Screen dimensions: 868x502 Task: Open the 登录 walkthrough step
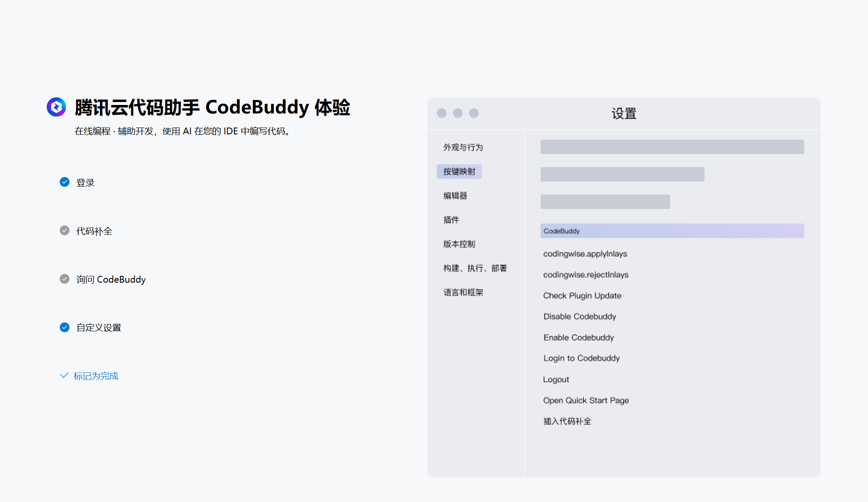click(x=85, y=183)
